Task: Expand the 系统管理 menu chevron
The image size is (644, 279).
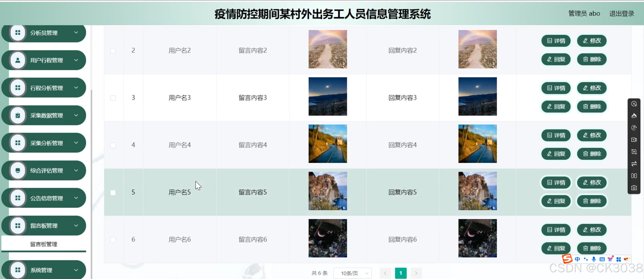Action: [76, 270]
